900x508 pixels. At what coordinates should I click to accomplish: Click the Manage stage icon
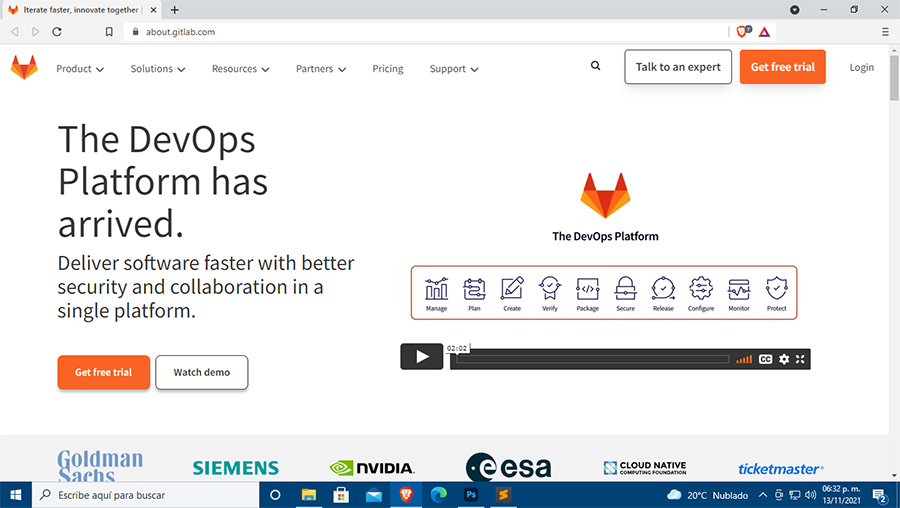(x=436, y=289)
